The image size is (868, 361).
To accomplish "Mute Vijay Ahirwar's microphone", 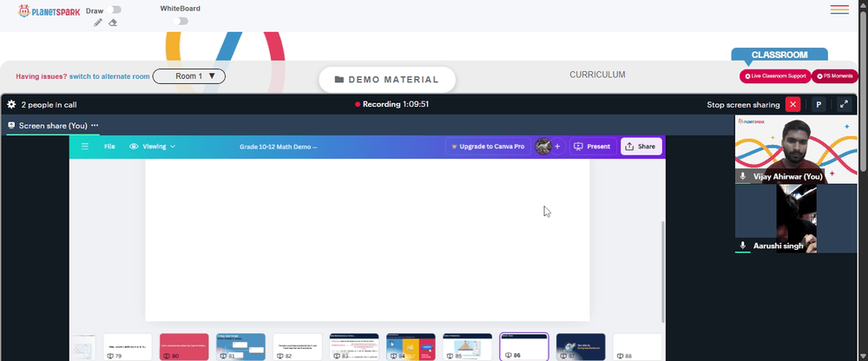I will 743,177.
